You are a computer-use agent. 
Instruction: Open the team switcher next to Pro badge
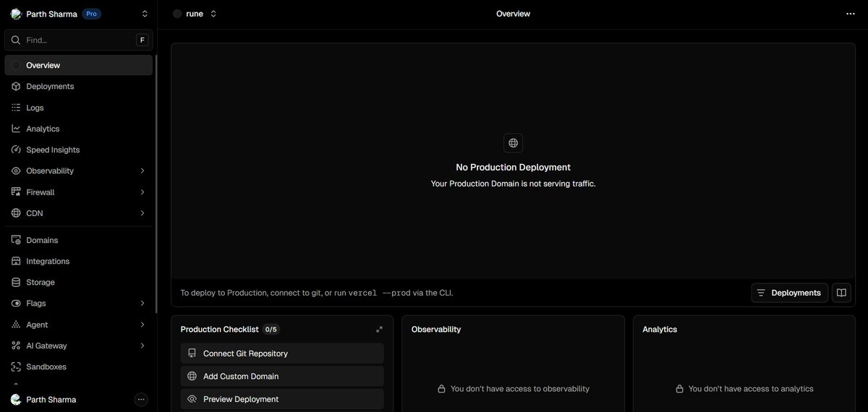[x=145, y=14]
